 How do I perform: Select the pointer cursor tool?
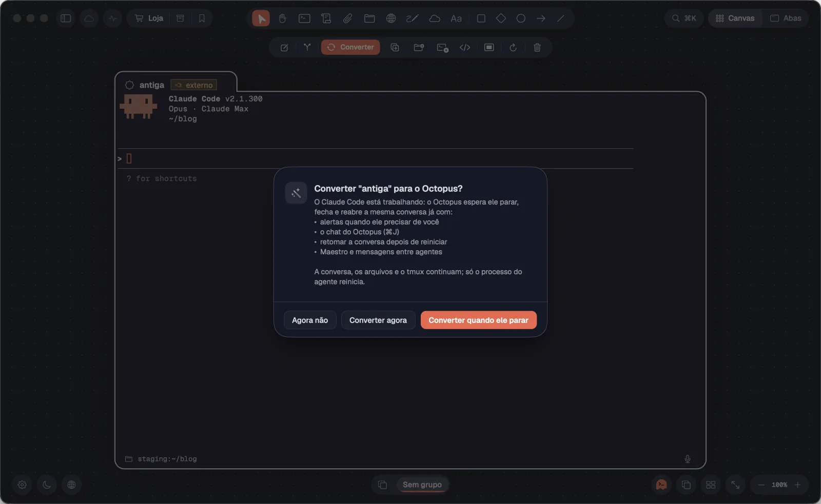(x=261, y=18)
